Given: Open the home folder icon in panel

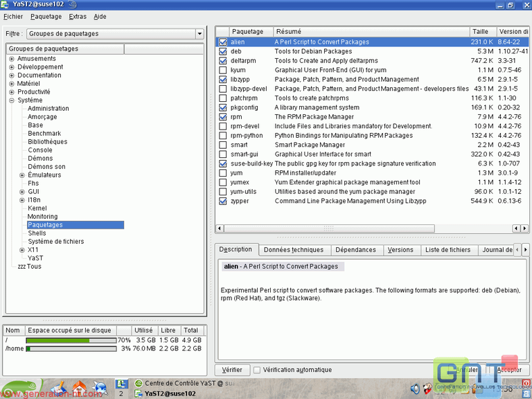Looking at the screenshot, I should 79,389.
